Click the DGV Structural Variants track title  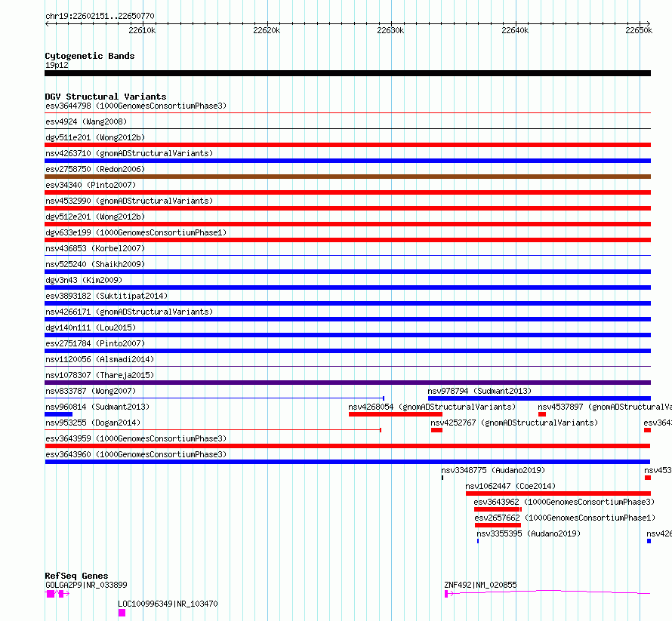(x=106, y=97)
